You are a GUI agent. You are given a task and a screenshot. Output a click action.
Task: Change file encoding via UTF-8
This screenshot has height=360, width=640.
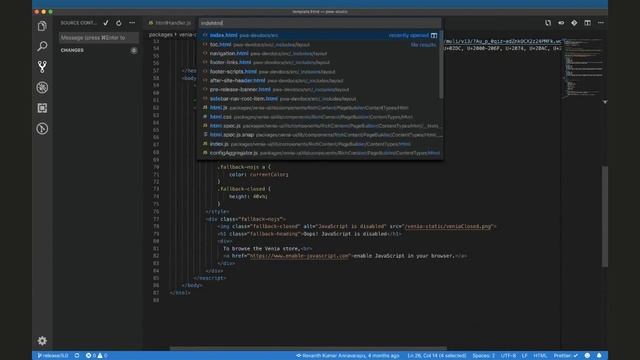pos(508,356)
